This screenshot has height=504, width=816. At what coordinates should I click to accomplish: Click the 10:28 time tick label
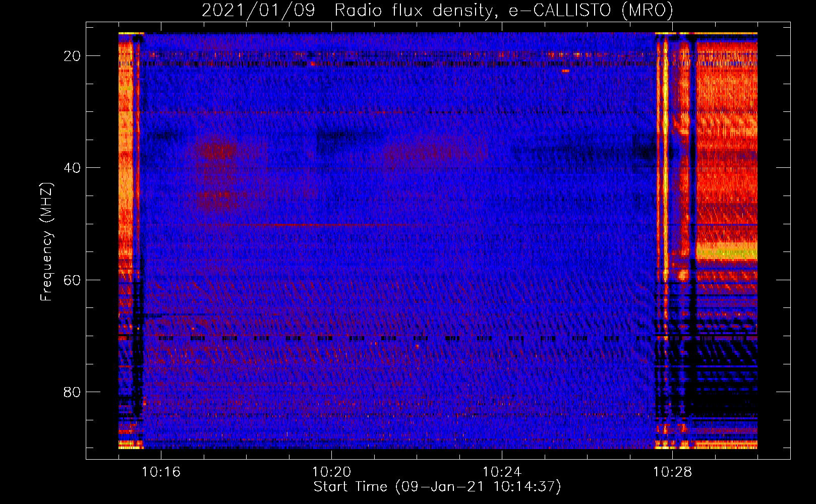tap(672, 472)
